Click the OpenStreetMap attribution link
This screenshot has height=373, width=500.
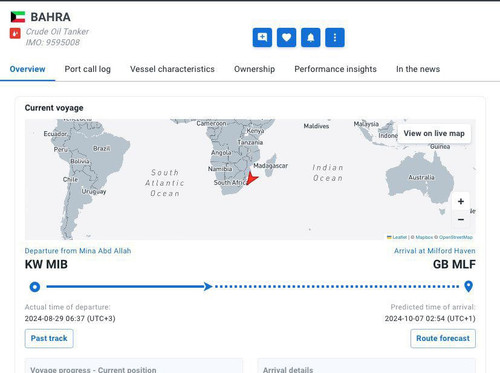456,237
